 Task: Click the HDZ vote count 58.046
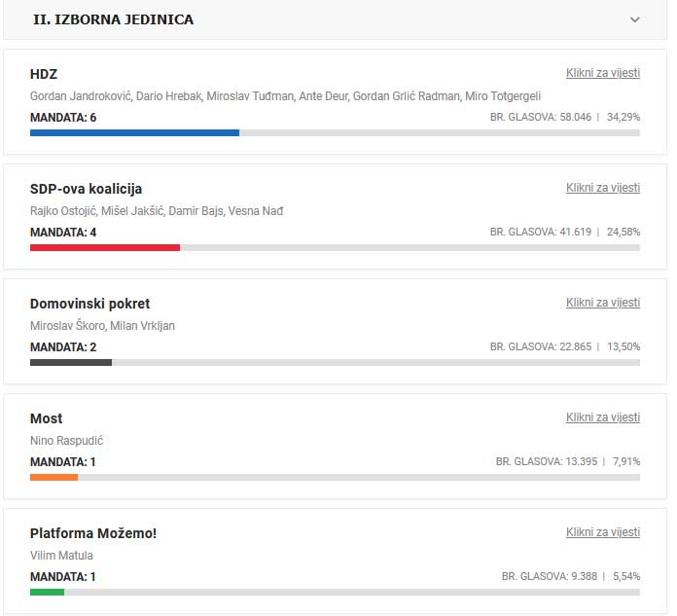click(568, 117)
